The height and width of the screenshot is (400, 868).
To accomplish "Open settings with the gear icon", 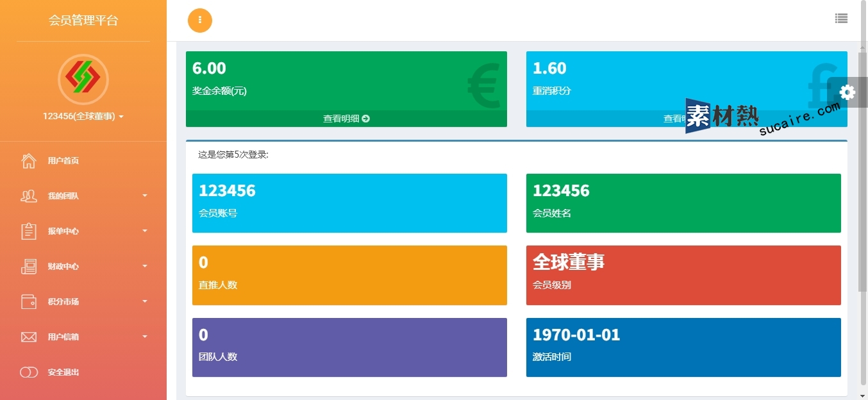I will tap(847, 92).
